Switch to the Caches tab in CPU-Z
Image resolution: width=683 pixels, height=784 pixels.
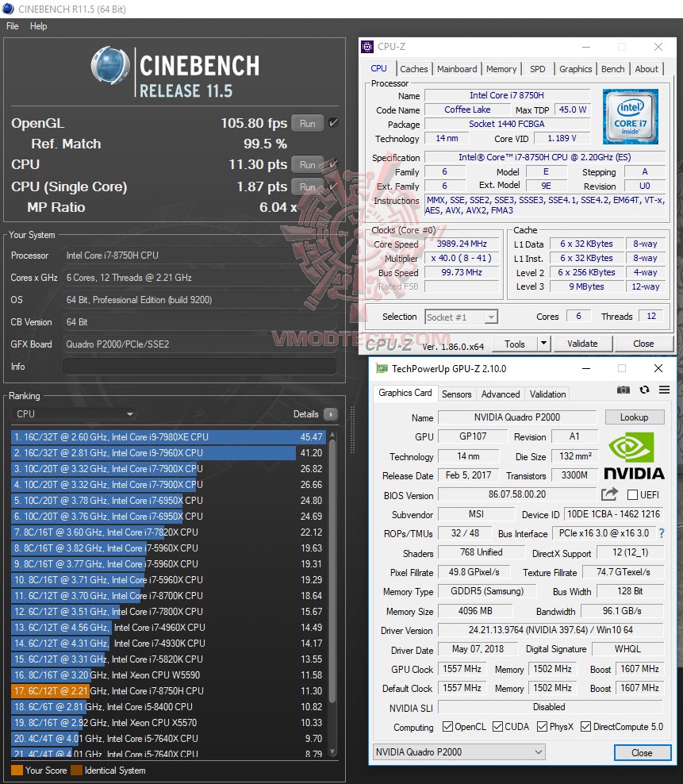pos(413,69)
